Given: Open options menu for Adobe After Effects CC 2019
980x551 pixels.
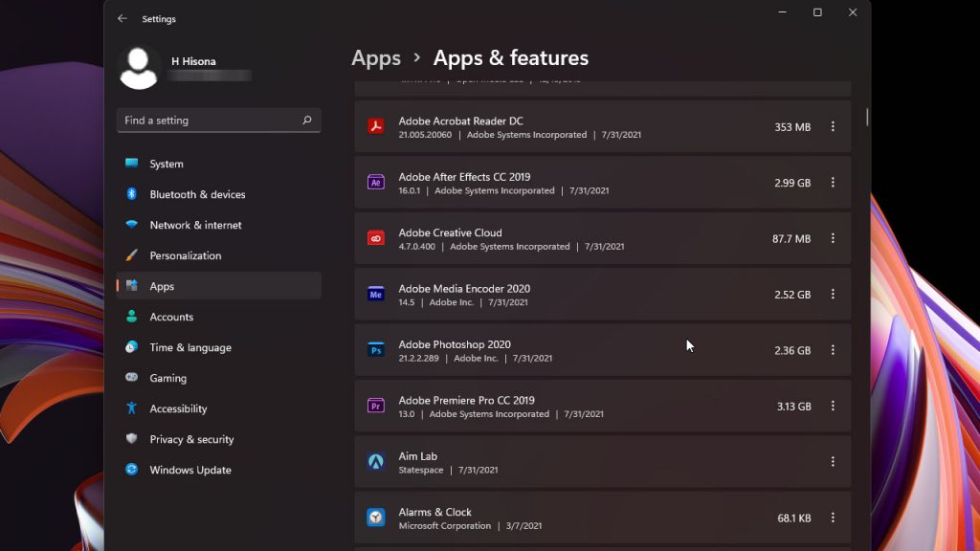Looking at the screenshot, I should (833, 183).
